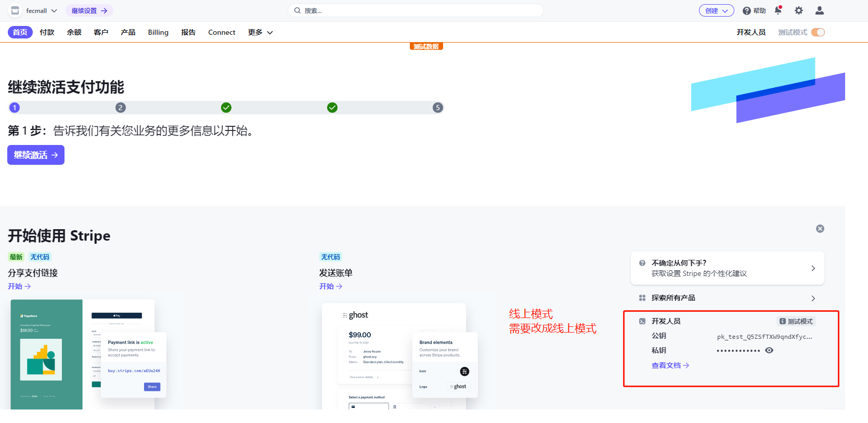Open the 帮助 help menu
868x423 pixels.
tap(754, 10)
